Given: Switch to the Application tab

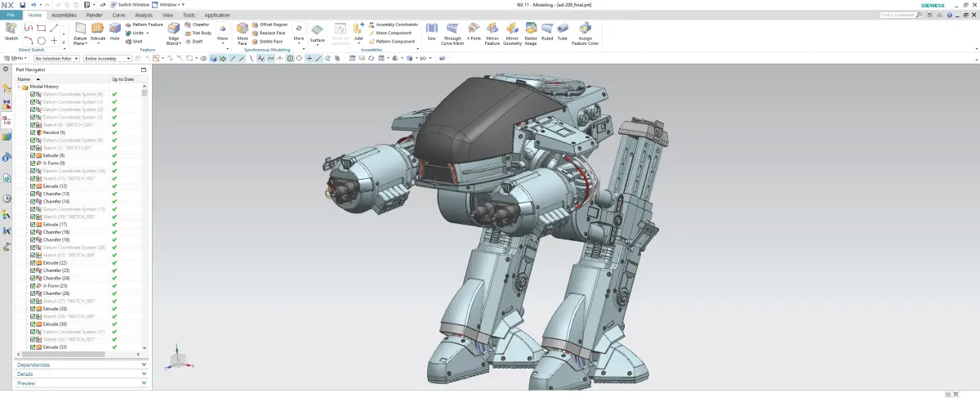Looking at the screenshot, I should point(217,15).
